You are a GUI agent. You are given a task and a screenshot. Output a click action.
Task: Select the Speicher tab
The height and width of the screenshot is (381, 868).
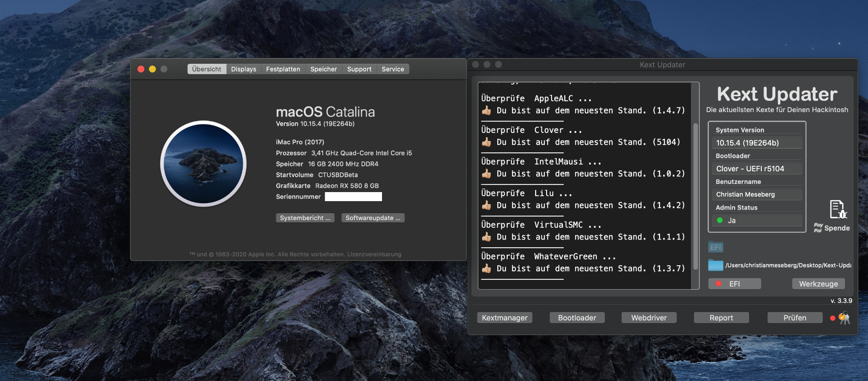point(324,69)
